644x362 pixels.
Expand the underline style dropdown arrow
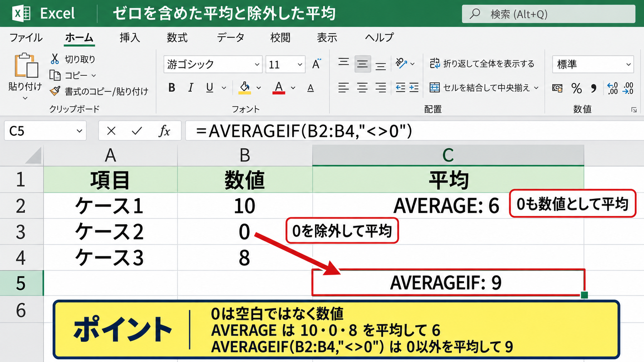click(224, 88)
